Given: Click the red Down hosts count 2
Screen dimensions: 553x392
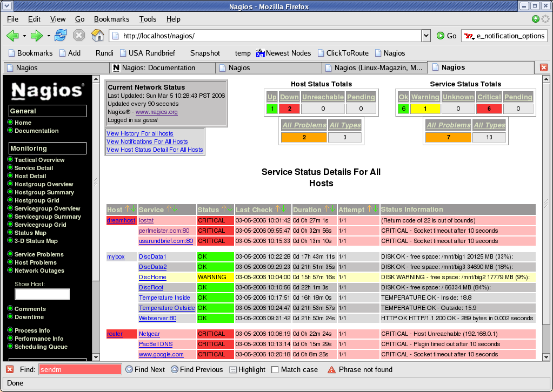Looking at the screenshot, I should point(289,109).
